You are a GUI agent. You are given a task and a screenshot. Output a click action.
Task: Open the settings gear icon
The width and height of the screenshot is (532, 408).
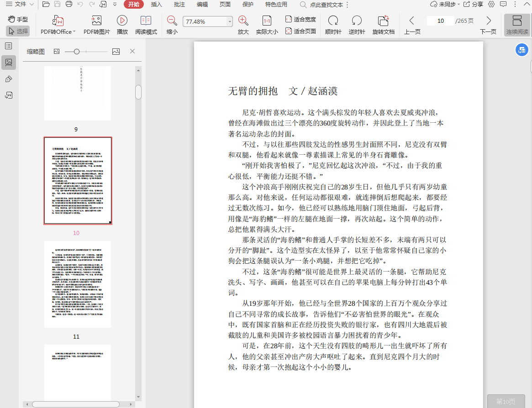pos(491,5)
